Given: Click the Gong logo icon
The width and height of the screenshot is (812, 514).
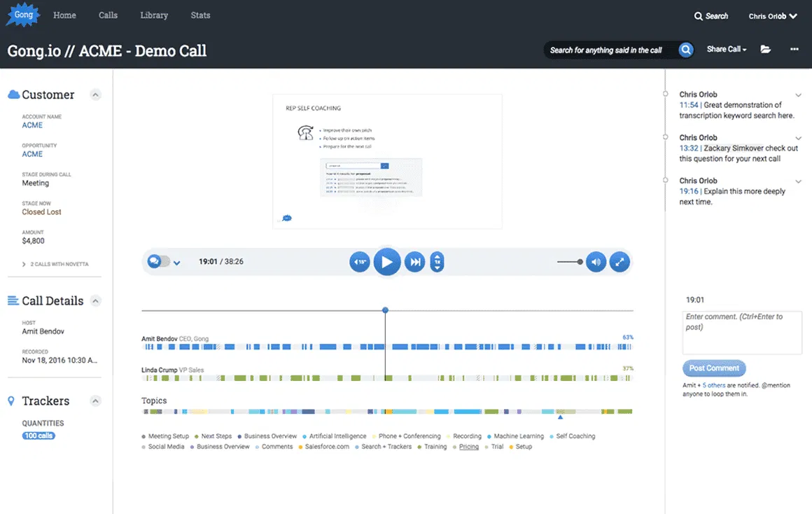Looking at the screenshot, I should point(23,15).
